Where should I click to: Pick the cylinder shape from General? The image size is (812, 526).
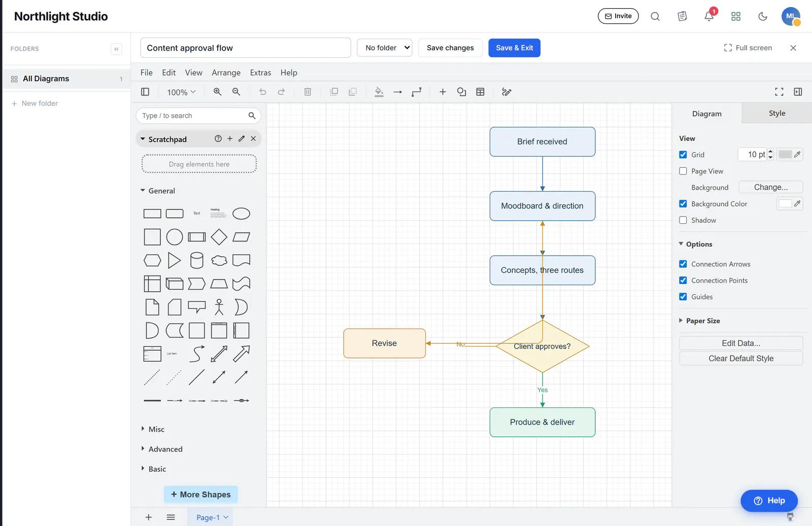tap(197, 260)
